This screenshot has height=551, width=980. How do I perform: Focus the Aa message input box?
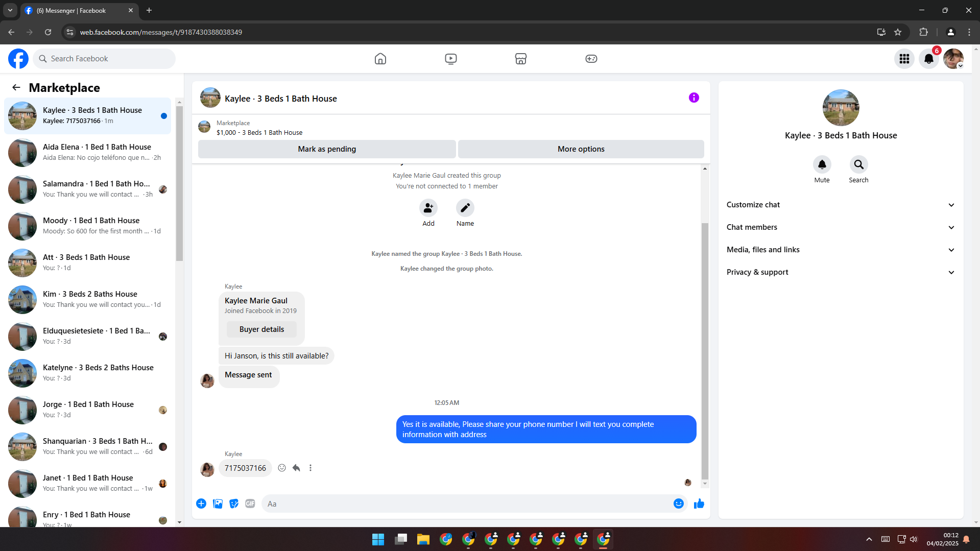pyautogui.click(x=467, y=504)
